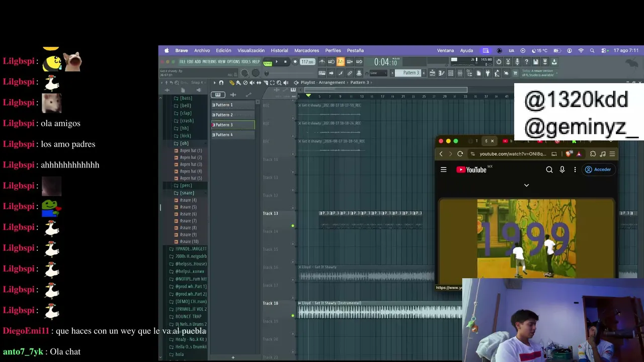Click the one-click audio recording microphone icon
This screenshot has width=644, height=362.
pyautogui.click(x=517, y=62)
